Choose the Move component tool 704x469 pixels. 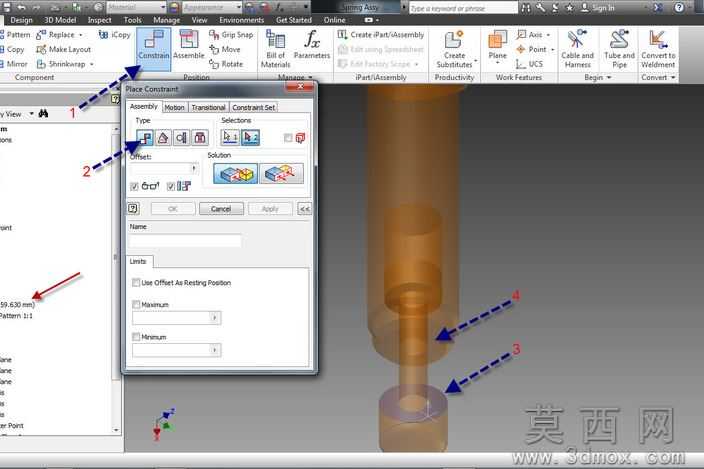[225, 49]
